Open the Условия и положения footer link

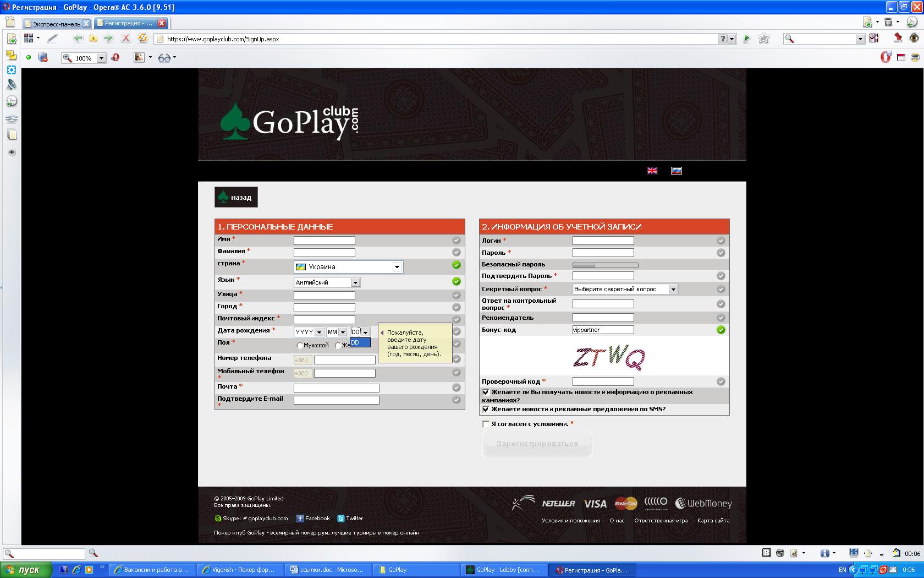570,521
